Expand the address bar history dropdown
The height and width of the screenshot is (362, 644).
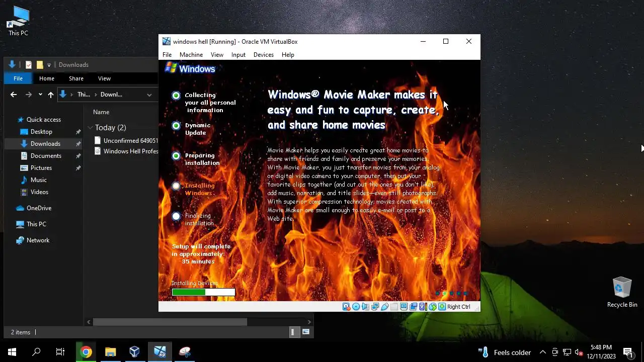tap(149, 95)
